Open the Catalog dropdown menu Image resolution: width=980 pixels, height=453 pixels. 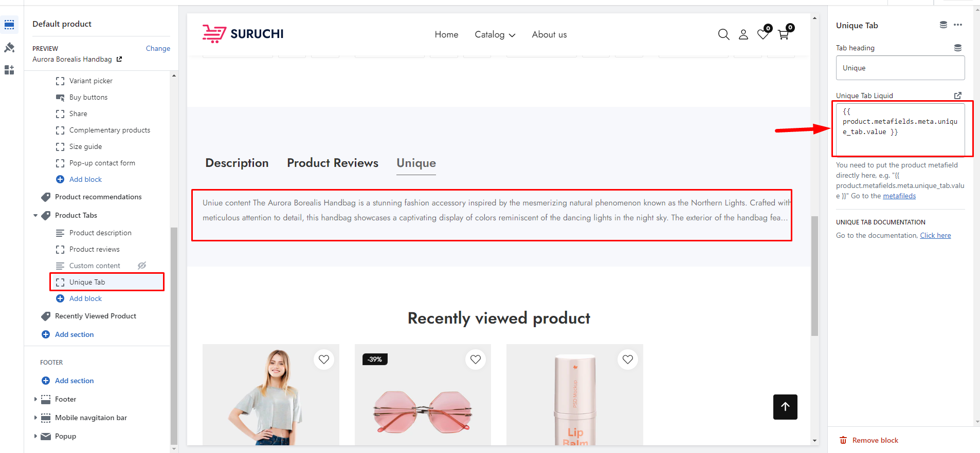coord(495,34)
